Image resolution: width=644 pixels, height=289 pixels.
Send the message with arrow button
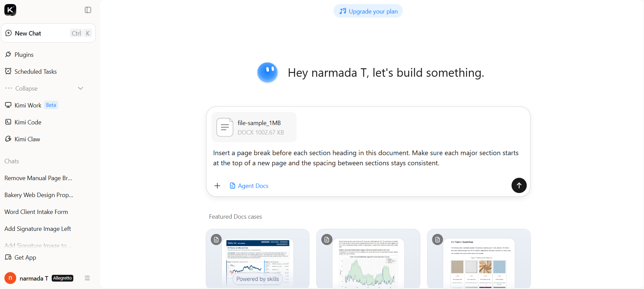point(519,185)
